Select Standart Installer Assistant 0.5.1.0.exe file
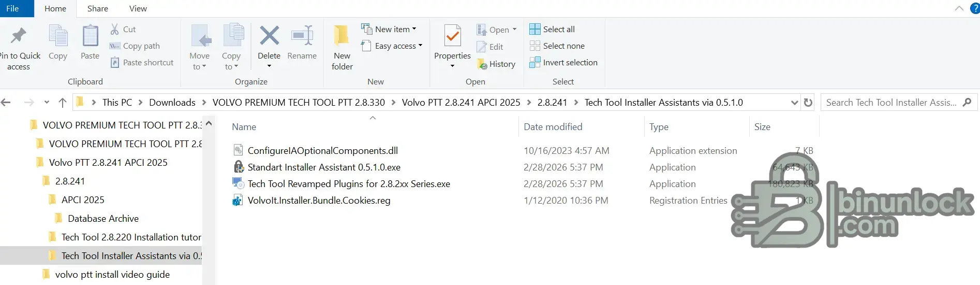This screenshot has height=285, width=980. click(324, 167)
